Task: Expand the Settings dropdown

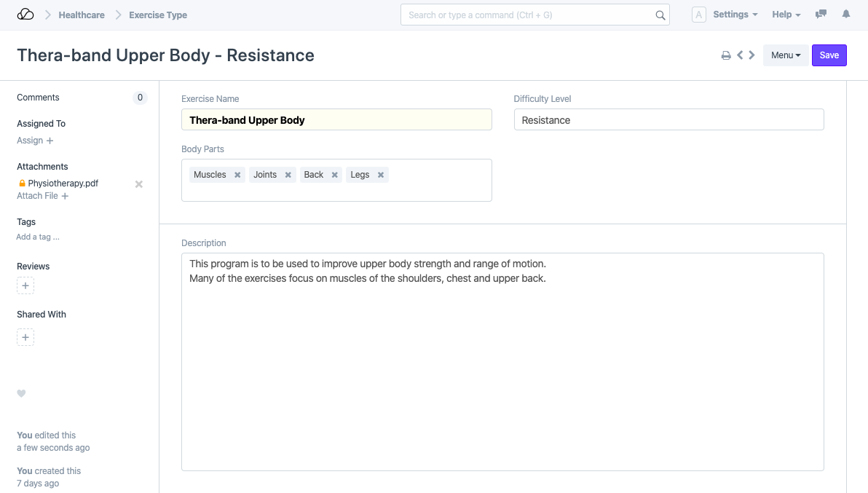Action: 734,15
